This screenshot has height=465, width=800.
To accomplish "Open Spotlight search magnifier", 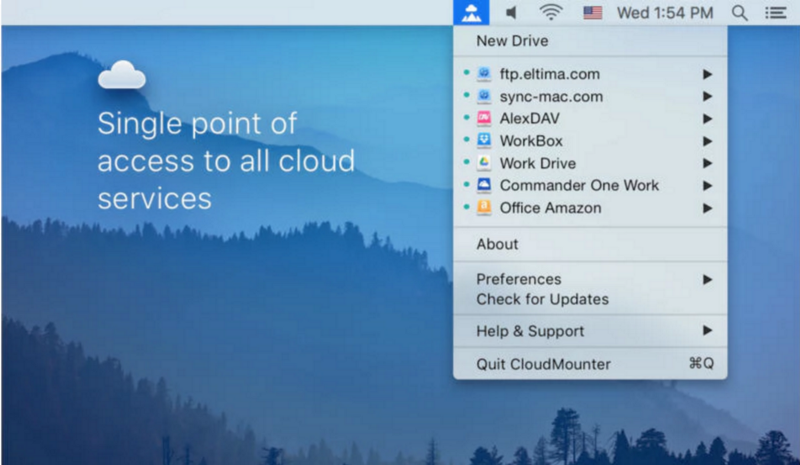I will pos(739,13).
